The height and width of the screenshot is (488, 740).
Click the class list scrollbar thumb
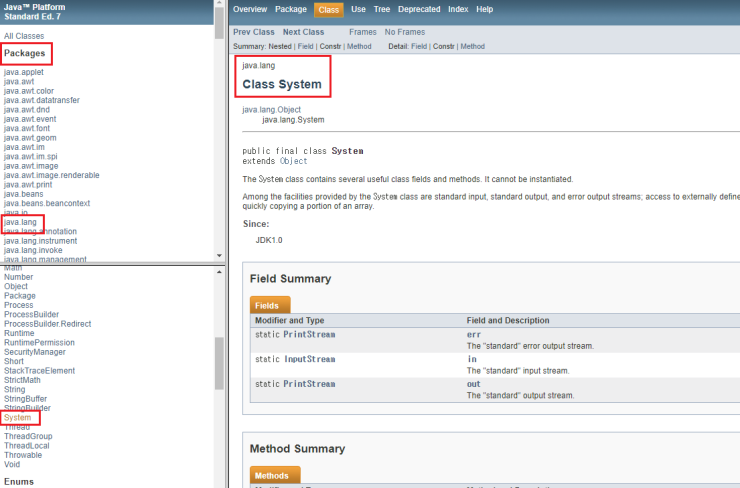[219, 363]
